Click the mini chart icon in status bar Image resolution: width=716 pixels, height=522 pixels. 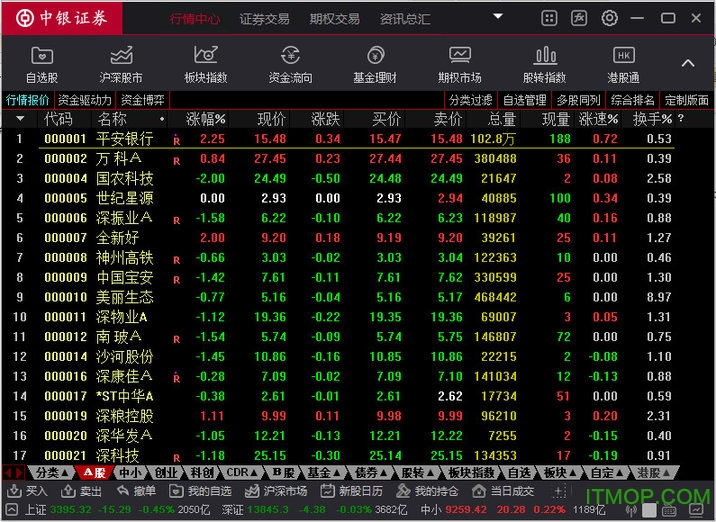point(696,510)
